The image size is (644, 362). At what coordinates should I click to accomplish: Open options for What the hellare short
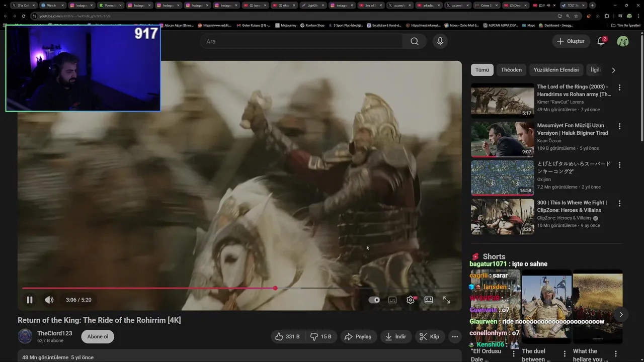(x=615, y=354)
